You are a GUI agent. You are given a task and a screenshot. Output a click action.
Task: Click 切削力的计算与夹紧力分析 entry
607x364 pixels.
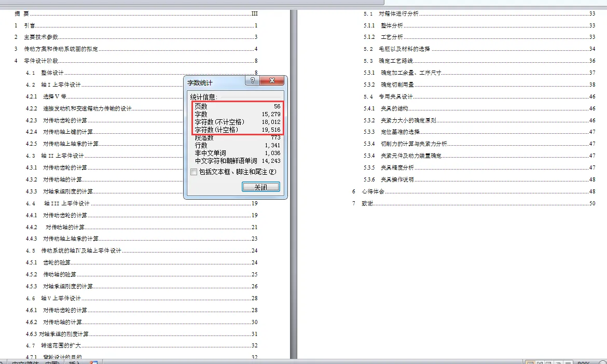point(479,144)
